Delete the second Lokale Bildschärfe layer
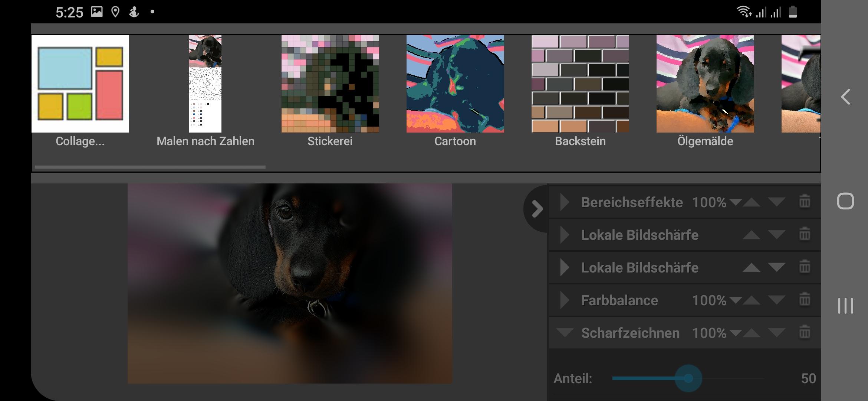This screenshot has width=868, height=401. click(x=805, y=267)
